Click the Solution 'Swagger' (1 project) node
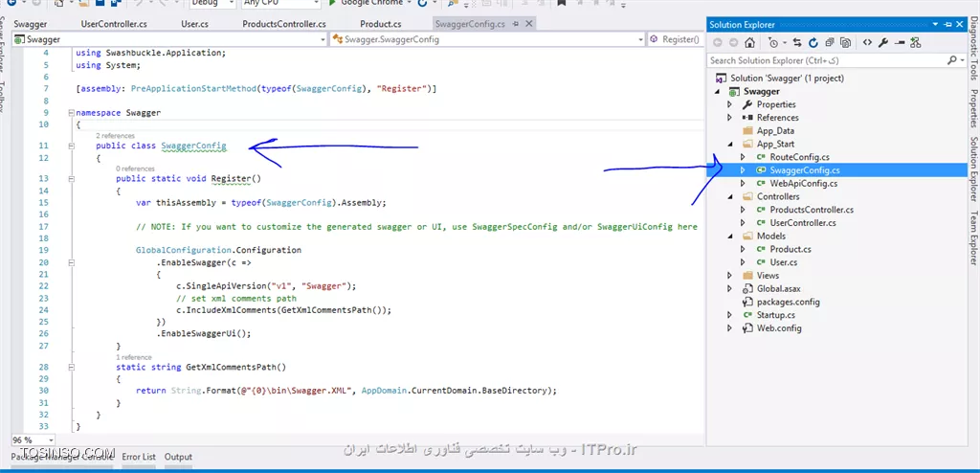980x473 pixels. tap(787, 79)
